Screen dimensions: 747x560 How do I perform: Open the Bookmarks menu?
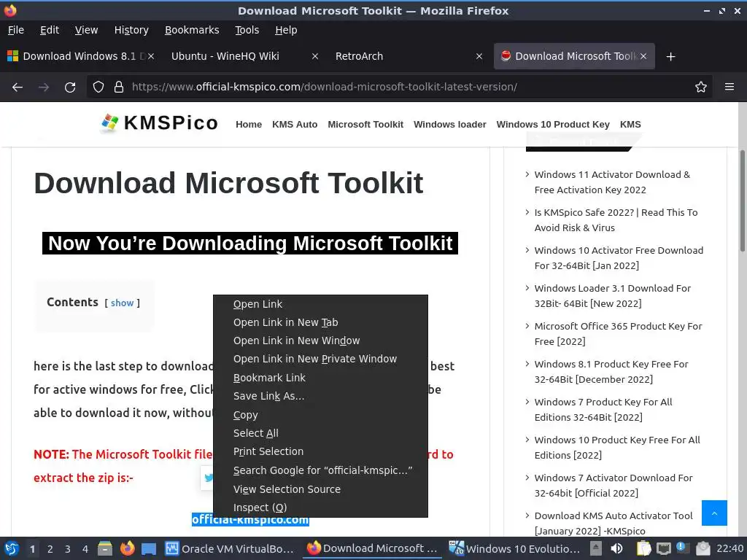click(x=192, y=30)
